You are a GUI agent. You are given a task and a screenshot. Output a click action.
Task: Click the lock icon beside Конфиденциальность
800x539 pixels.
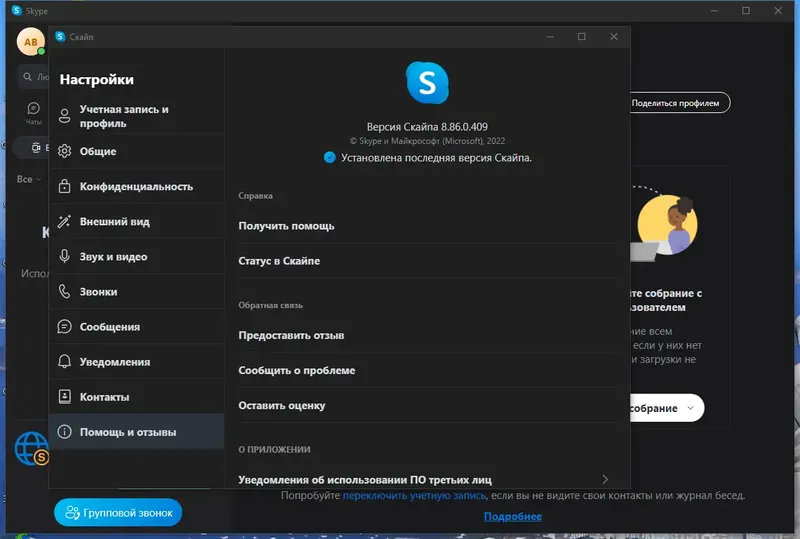click(x=64, y=186)
